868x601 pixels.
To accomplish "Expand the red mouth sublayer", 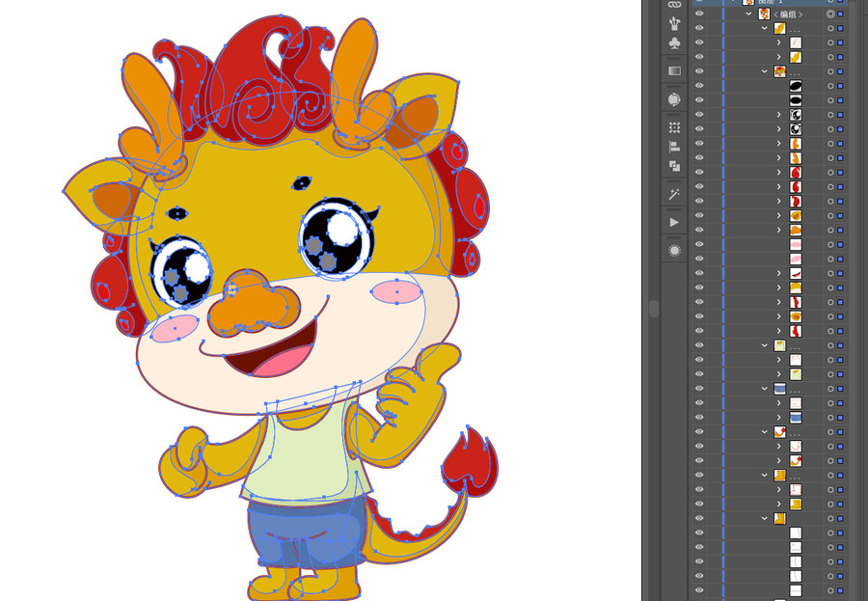I will 779,273.
